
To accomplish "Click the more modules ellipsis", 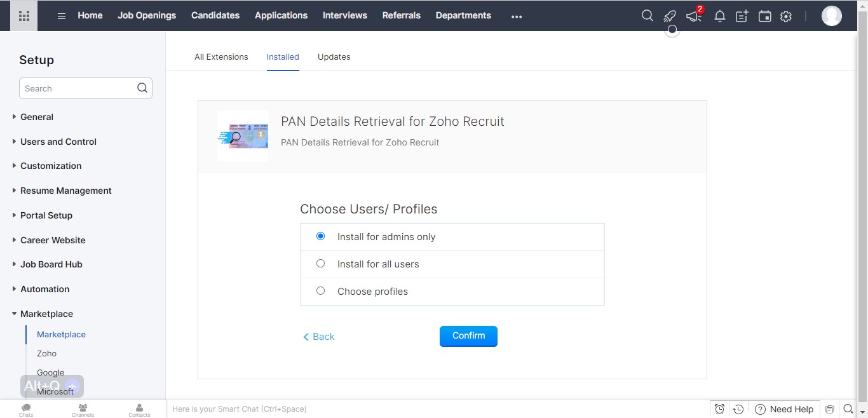I will (x=517, y=17).
